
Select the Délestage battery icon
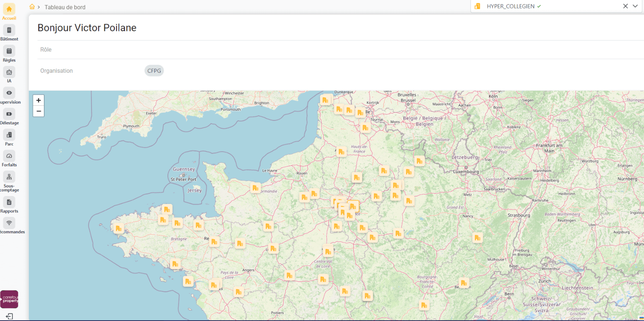pyautogui.click(x=9, y=114)
